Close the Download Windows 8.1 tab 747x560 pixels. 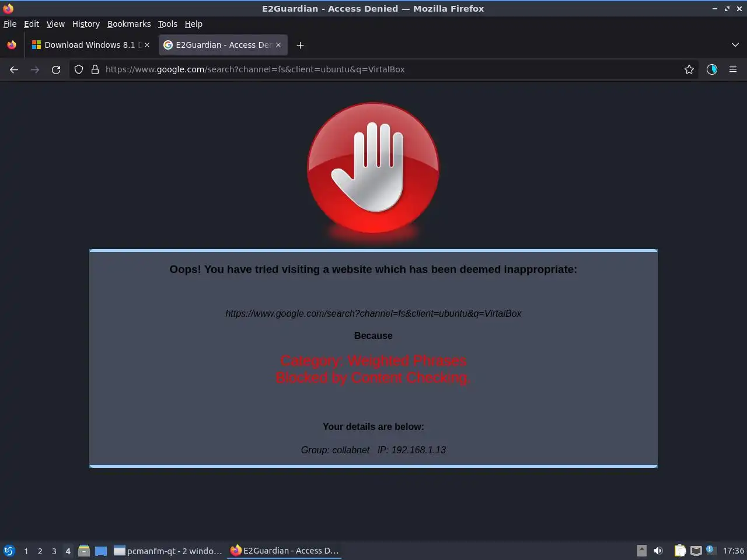tap(147, 45)
